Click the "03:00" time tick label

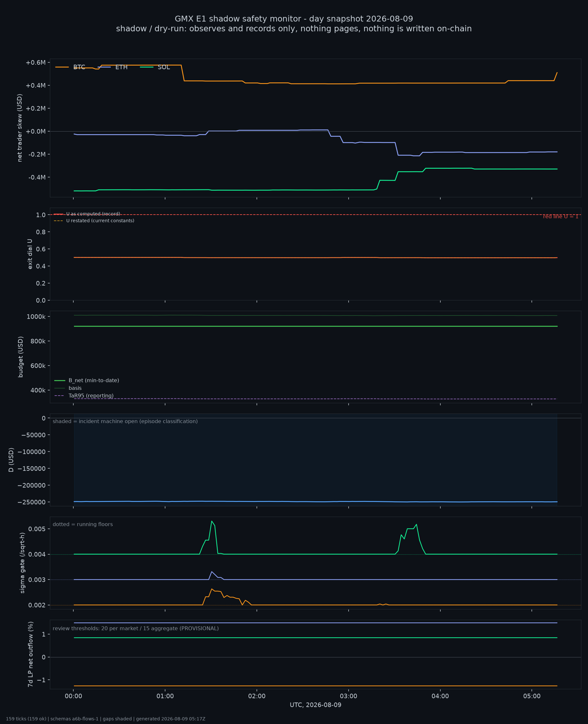(349, 696)
